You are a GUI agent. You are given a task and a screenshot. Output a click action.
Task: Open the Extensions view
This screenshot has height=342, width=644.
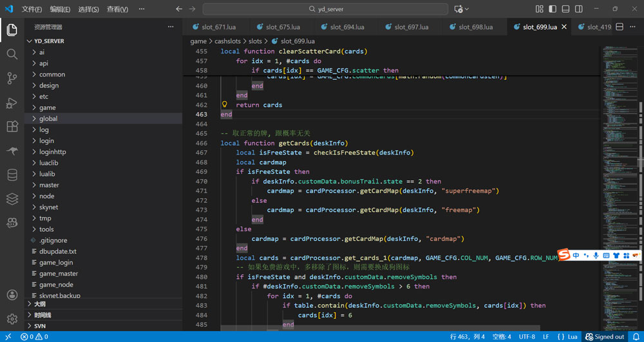click(12, 127)
